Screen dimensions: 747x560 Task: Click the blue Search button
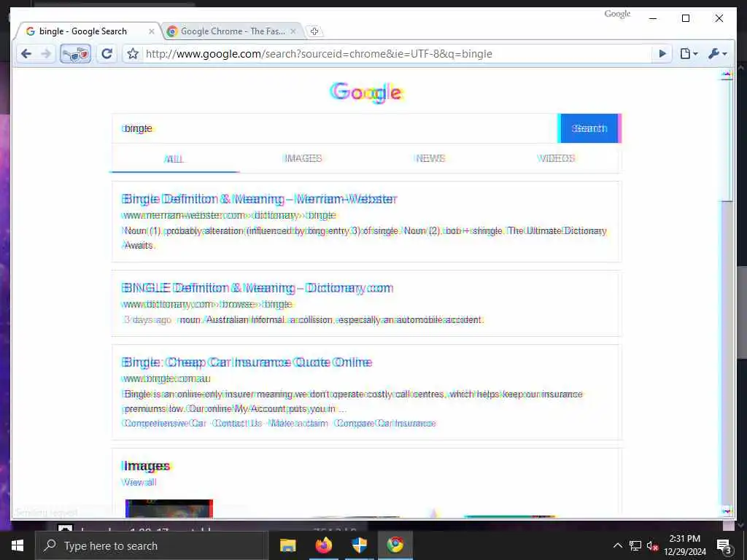589,128
